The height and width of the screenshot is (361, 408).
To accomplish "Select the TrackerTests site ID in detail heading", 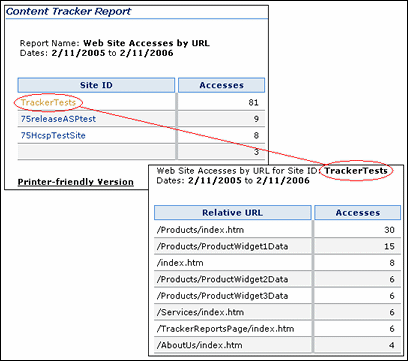I will click(356, 171).
